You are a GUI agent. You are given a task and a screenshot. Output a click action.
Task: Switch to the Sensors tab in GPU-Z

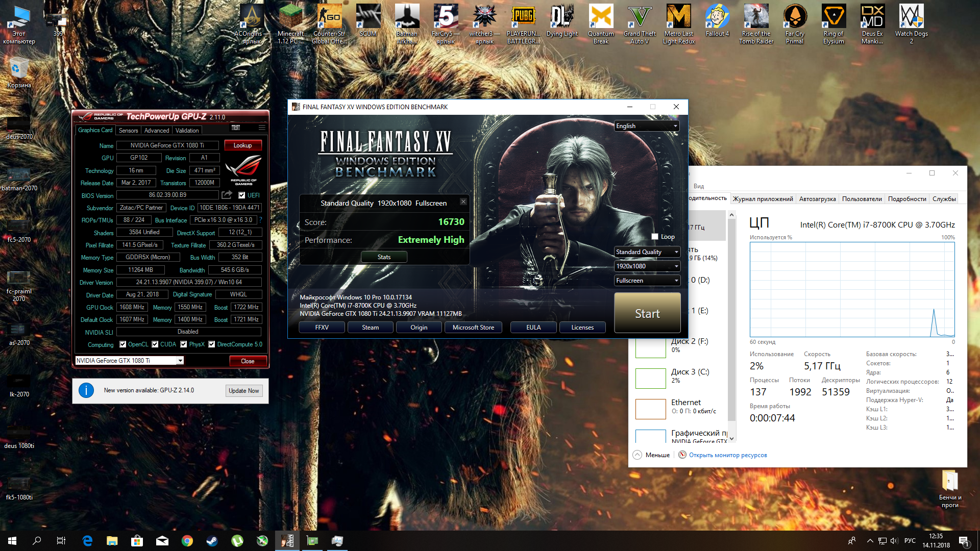pyautogui.click(x=128, y=131)
